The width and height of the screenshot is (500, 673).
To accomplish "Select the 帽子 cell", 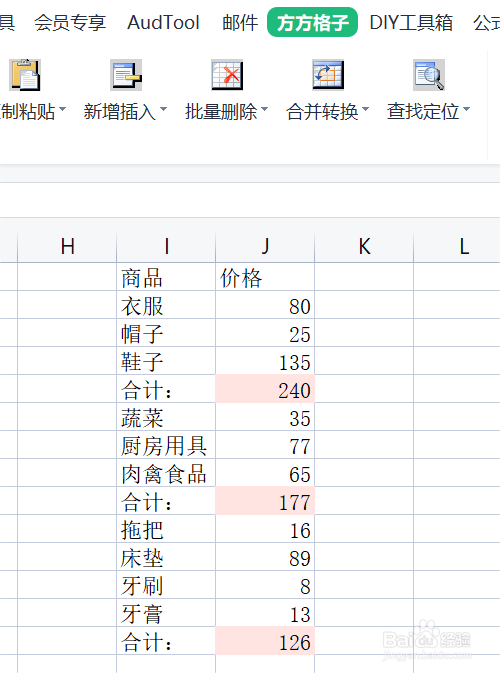I will [x=166, y=333].
